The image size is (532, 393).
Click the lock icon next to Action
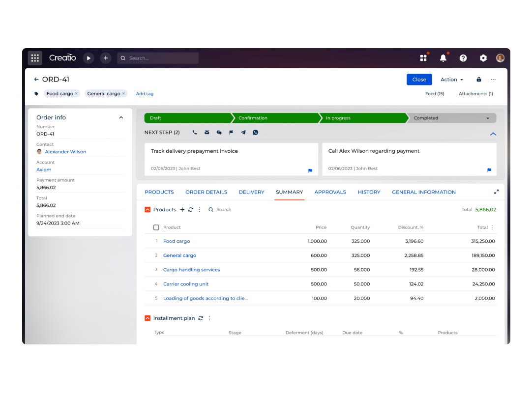point(479,80)
